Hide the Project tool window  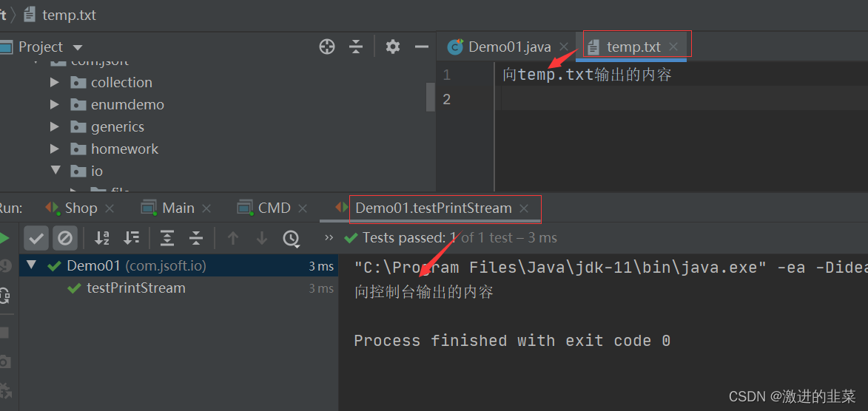coord(422,47)
